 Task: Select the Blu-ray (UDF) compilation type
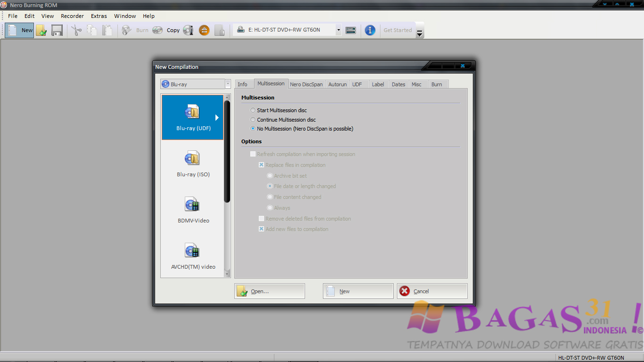tap(192, 117)
